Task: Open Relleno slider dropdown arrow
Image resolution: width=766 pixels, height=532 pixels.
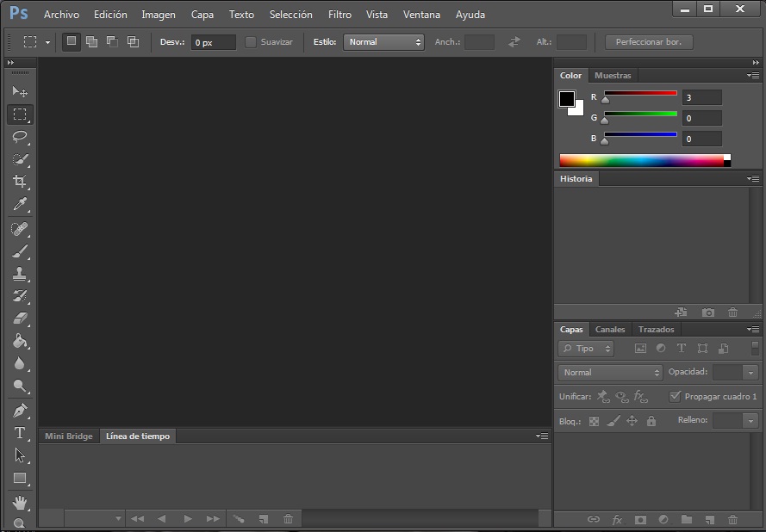Action: 750,421
